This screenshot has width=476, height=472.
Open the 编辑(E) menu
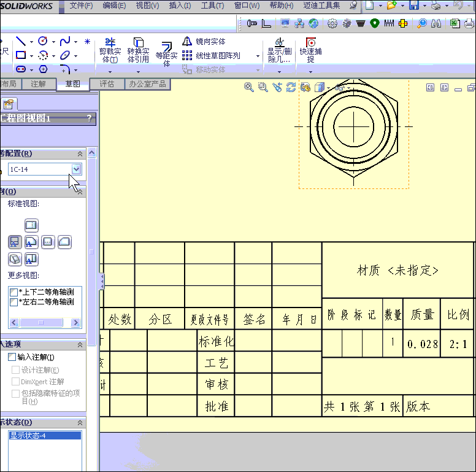pos(114,6)
